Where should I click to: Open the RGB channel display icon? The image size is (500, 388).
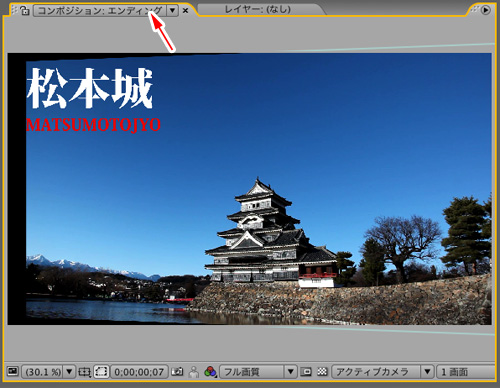coord(210,371)
